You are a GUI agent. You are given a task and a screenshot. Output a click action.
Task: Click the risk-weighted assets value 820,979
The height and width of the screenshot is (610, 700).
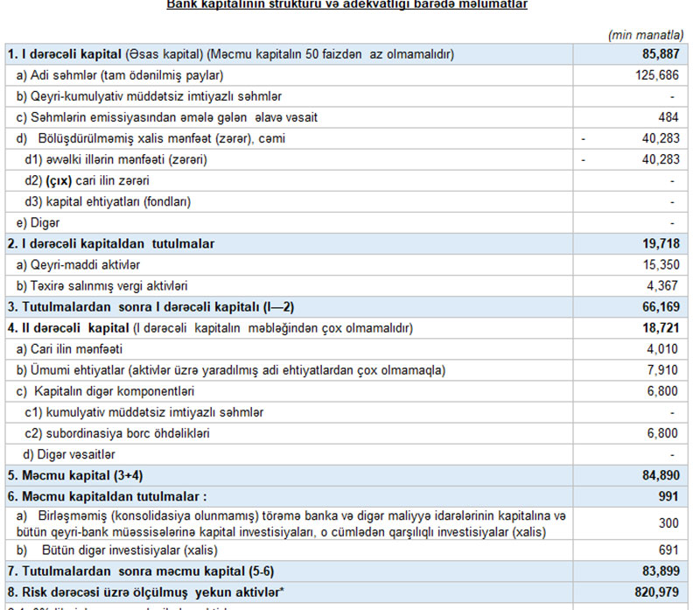click(656, 593)
